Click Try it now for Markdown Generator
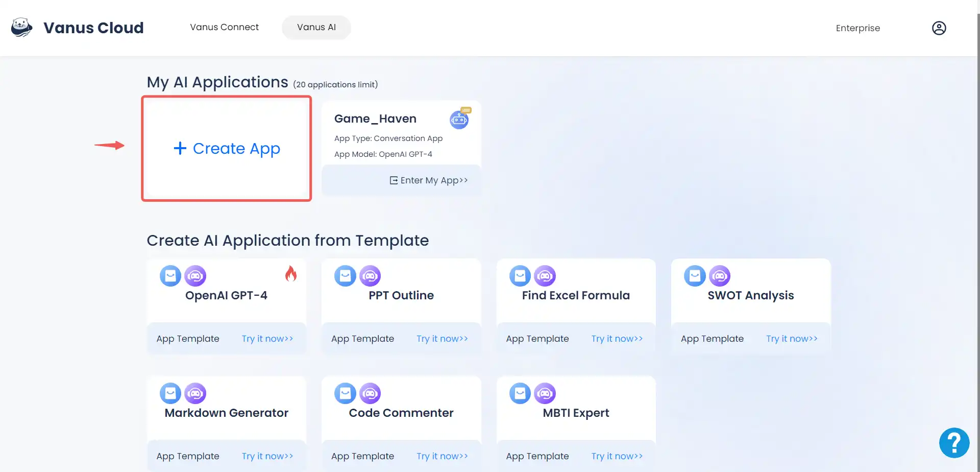The height and width of the screenshot is (472, 980). 267,456
